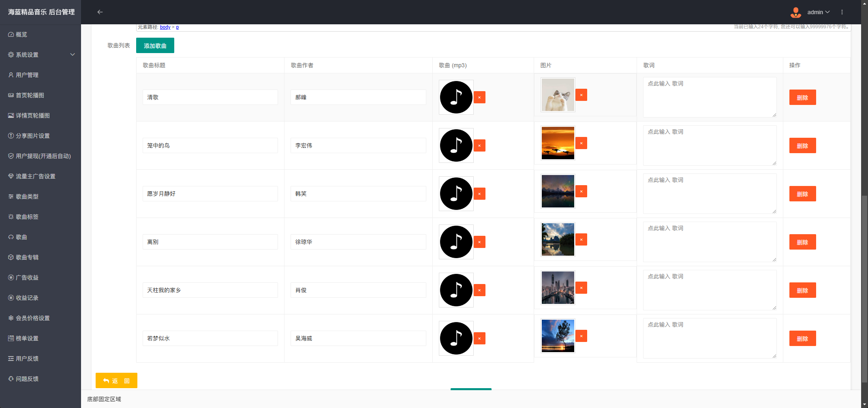Viewport: 868px width, 408px height.
Task: Remove the city image of 天柱我的家乡
Action: pos(581,288)
